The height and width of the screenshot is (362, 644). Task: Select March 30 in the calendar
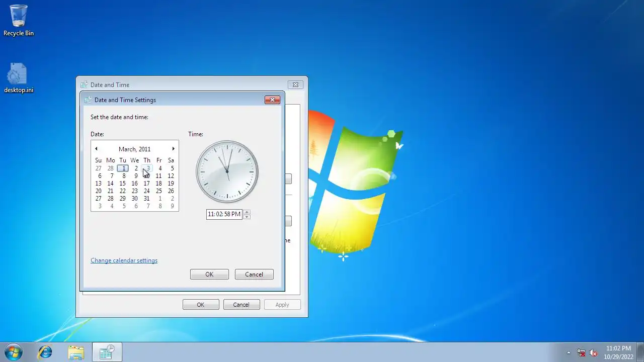click(135, 199)
